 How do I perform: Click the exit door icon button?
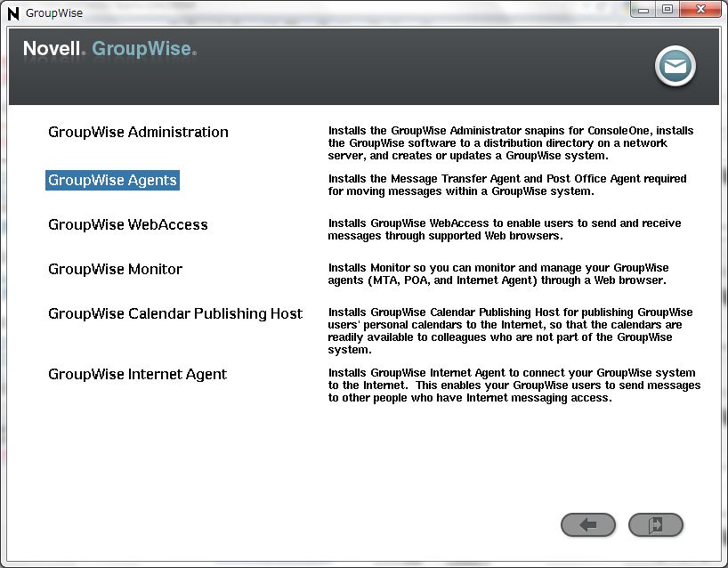pyautogui.click(x=656, y=524)
